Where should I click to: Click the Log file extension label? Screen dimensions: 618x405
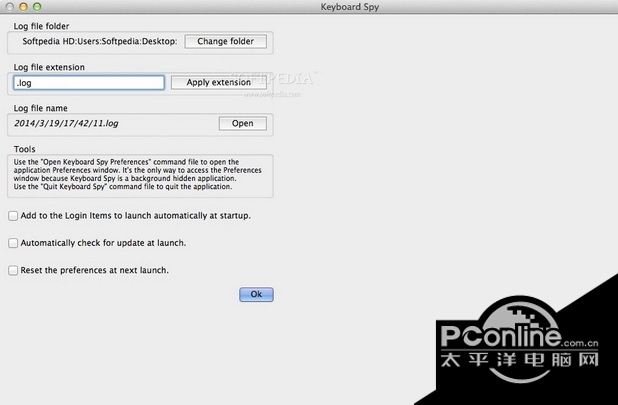coord(49,67)
